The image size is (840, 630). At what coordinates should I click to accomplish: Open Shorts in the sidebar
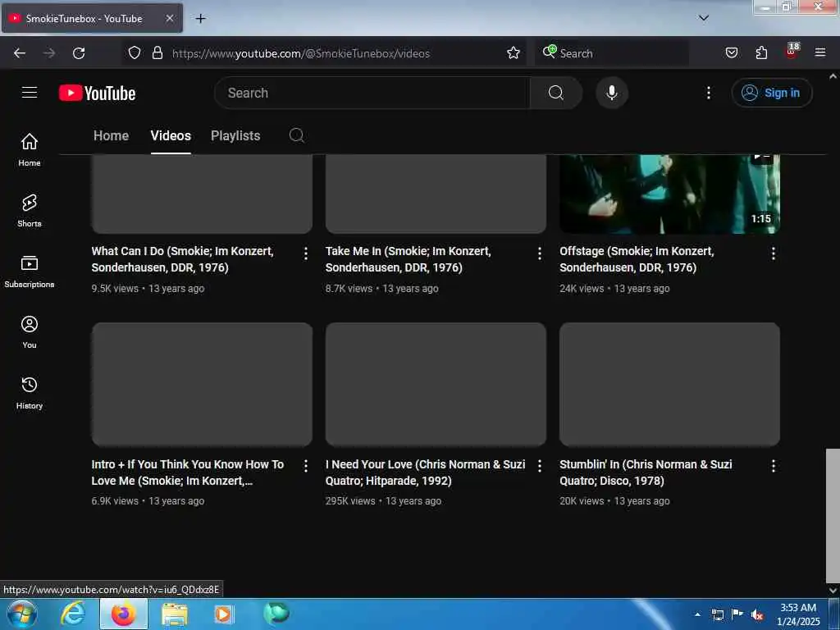tap(30, 211)
